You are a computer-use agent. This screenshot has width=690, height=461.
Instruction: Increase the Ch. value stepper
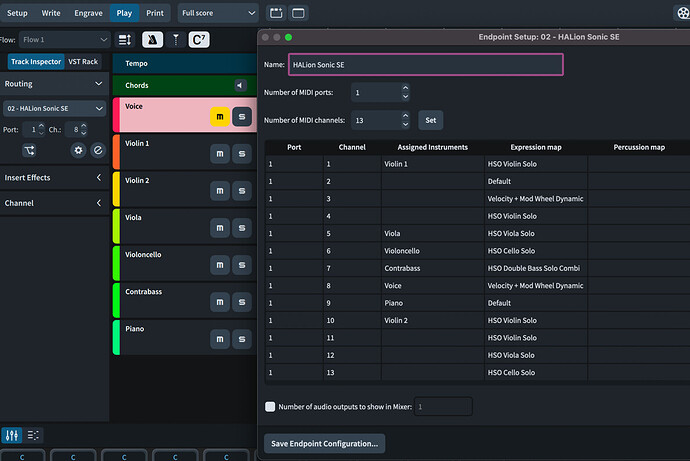coord(84,126)
